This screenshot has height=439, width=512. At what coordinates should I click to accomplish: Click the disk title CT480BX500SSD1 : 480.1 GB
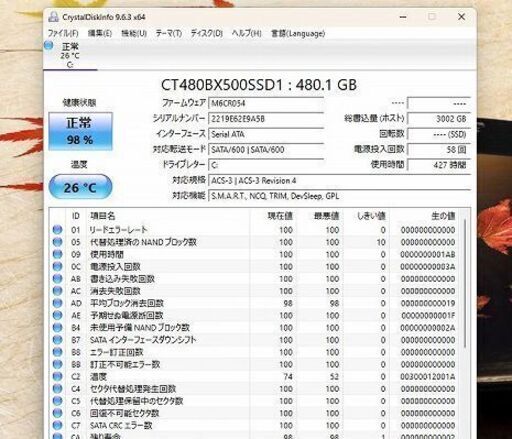coord(259,85)
